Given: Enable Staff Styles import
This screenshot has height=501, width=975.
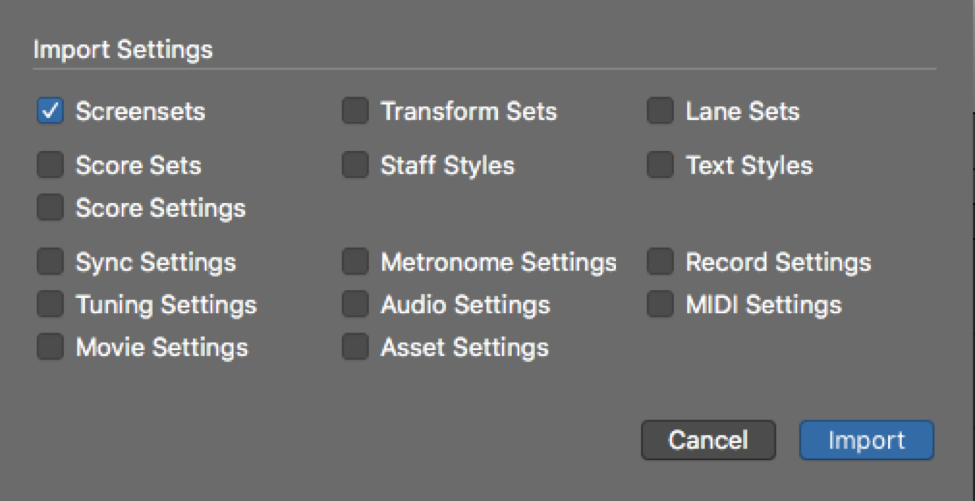Looking at the screenshot, I should [x=355, y=165].
